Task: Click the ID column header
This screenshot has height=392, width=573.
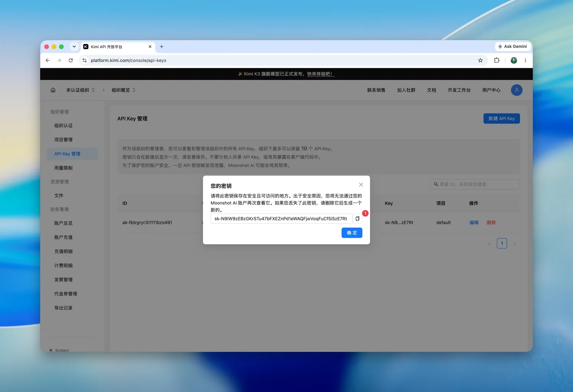Action: point(124,203)
